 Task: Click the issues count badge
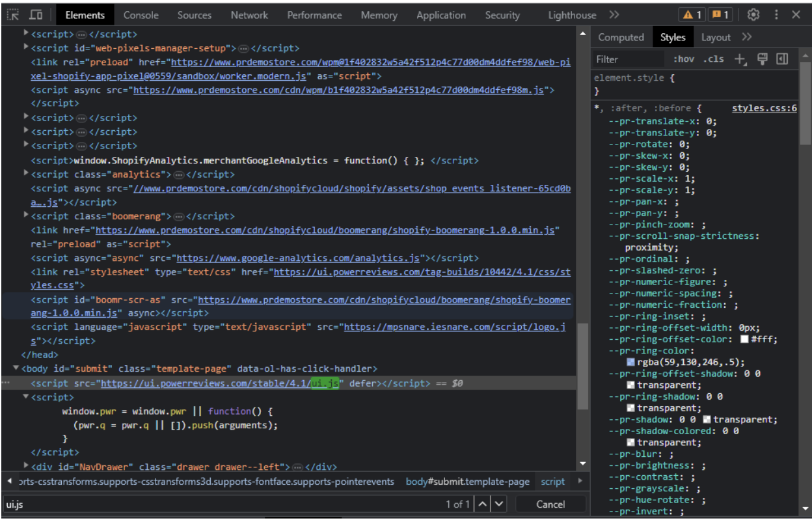click(720, 14)
